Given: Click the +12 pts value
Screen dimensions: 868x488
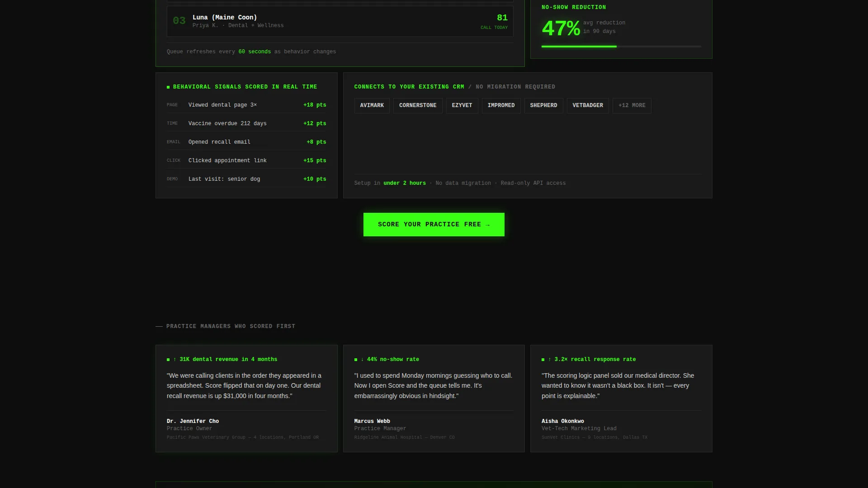Looking at the screenshot, I should pos(315,123).
